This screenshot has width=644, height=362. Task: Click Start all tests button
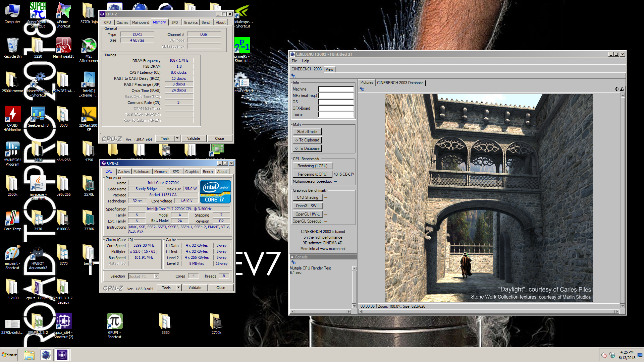(x=307, y=132)
